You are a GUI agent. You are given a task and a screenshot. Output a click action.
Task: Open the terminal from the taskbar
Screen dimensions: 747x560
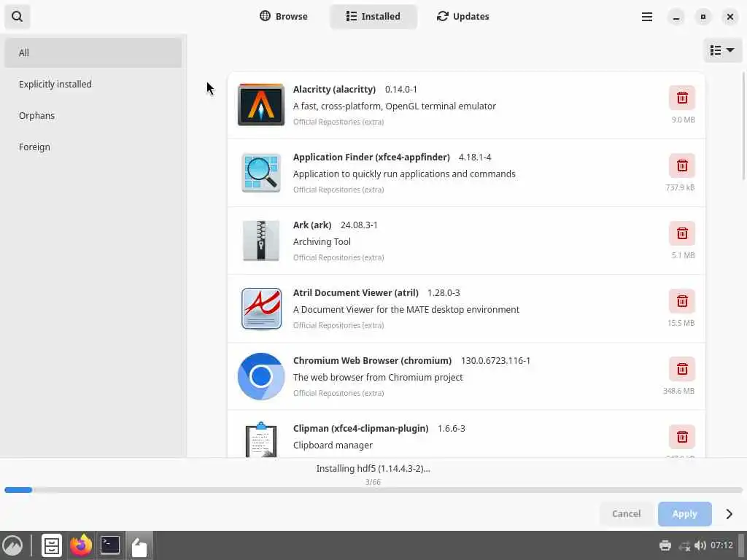[x=110, y=545]
